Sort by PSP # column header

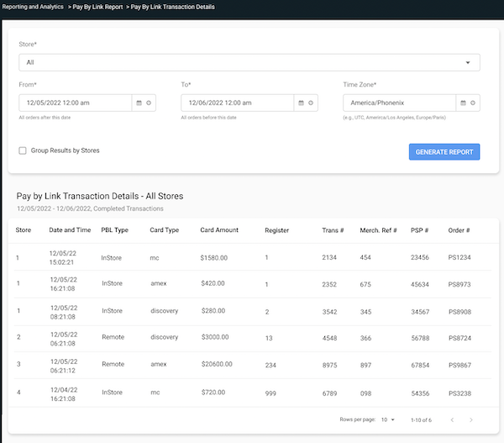click(x=419, y=230)
